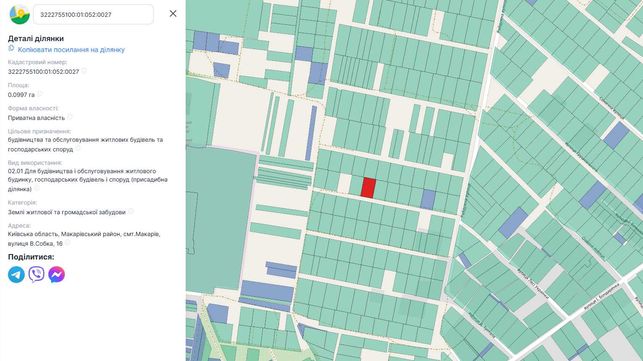Click the copy icon beside the Категорія value
Screen dimensions: 643x361
130,212
